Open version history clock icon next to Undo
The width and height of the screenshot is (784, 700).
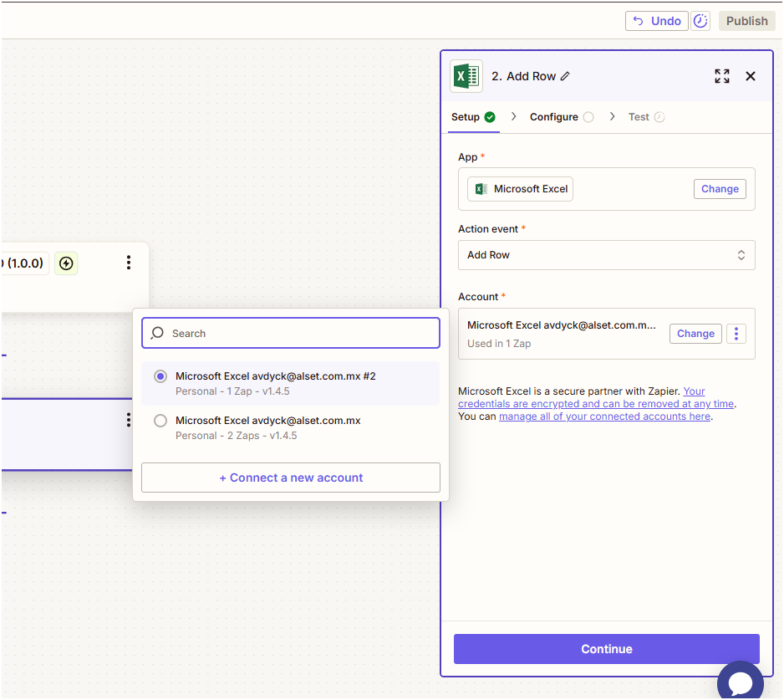700,21
